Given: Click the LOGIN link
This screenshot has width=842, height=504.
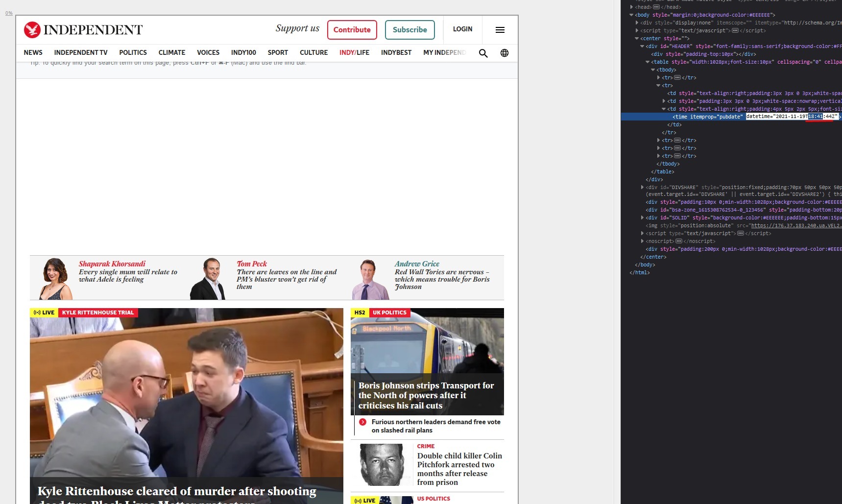Looking at the screenshot, I should (463, 29).
